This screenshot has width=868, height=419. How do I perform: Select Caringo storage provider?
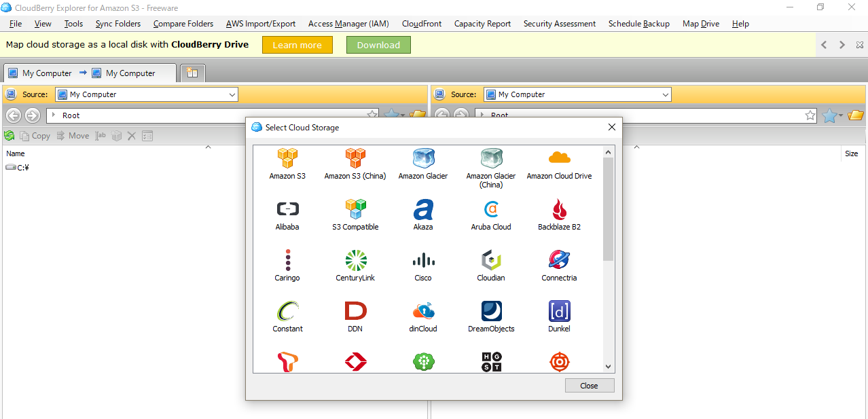[x=287, y=266]
